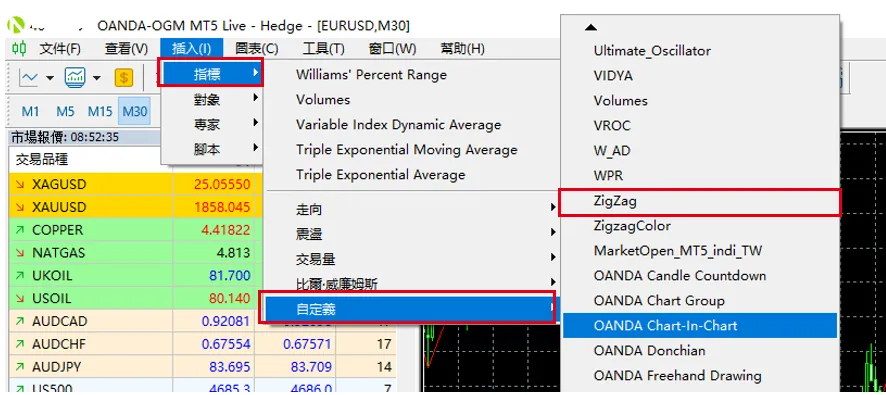886x395 pixels.
Task: Click the XAGUSD down-trend arrow icon
Action: (21, 185)
